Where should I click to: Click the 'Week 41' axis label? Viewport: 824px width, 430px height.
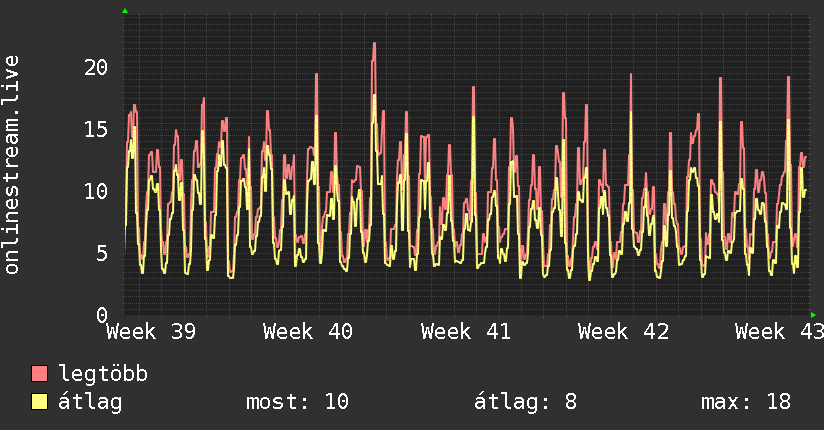pyautogui.click(x=466, y=332)
